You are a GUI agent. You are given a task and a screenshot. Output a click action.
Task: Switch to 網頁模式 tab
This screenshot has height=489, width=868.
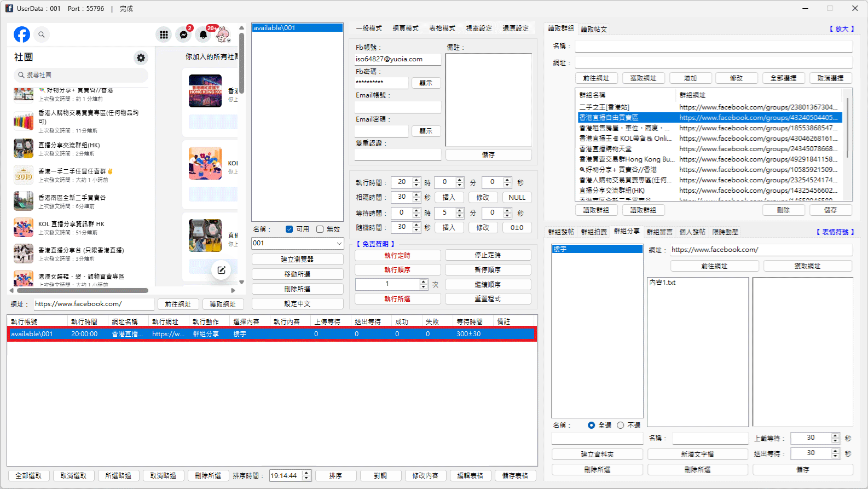pos(406,28)
